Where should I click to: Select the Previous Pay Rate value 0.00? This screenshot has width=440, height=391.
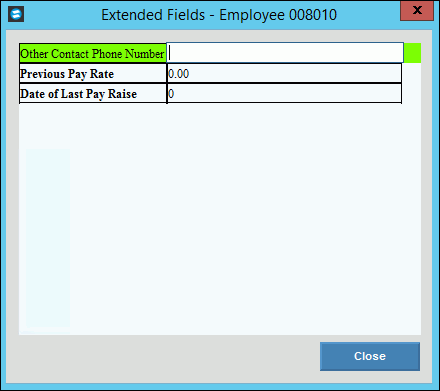[284, 73]
